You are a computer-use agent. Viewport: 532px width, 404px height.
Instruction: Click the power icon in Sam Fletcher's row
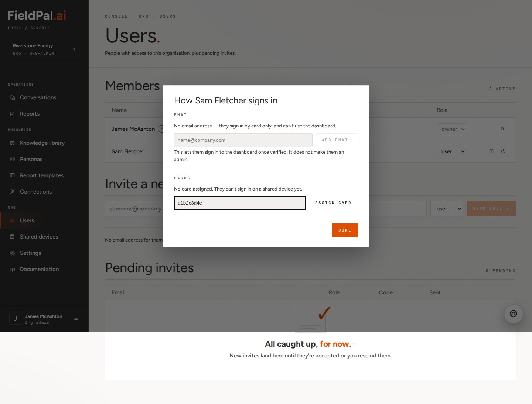[503, 151]
